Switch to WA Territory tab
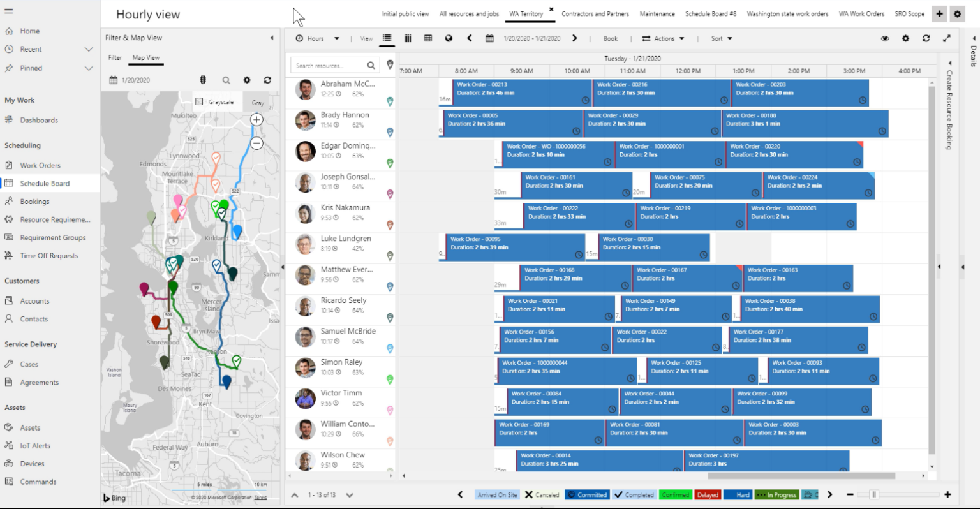Screen dimensions: 980x509 [526, 13]
